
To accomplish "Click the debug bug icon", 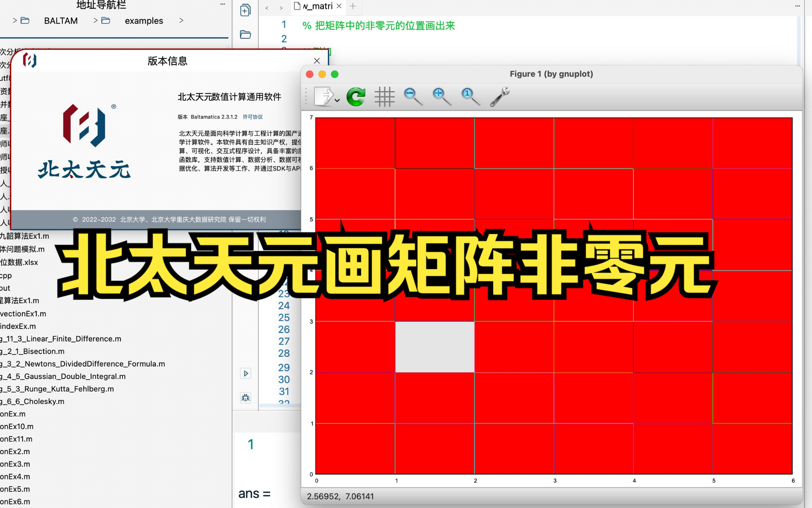I will point(246,398).
